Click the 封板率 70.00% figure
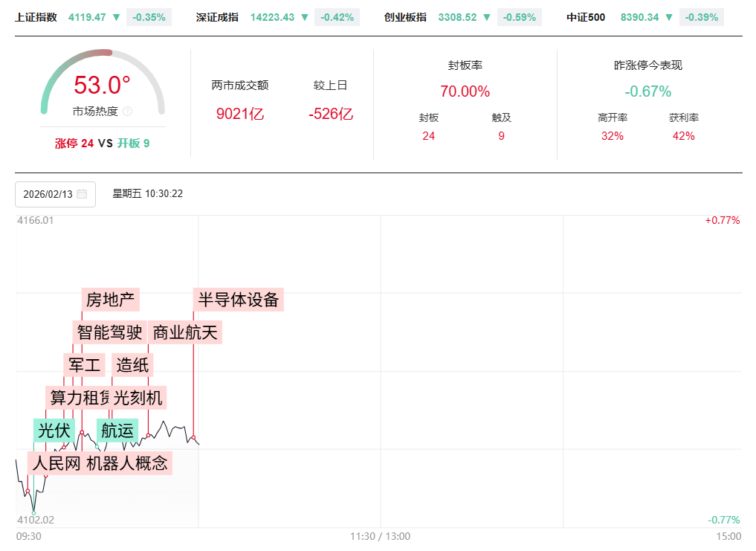 465,91
